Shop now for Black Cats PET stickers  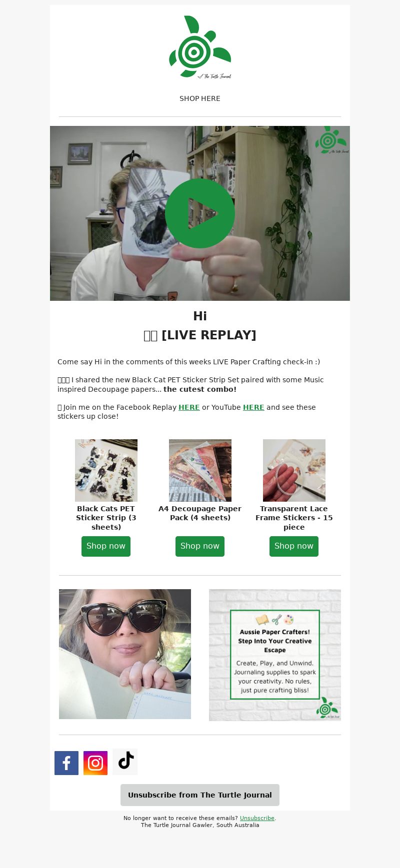pos(106,546)
